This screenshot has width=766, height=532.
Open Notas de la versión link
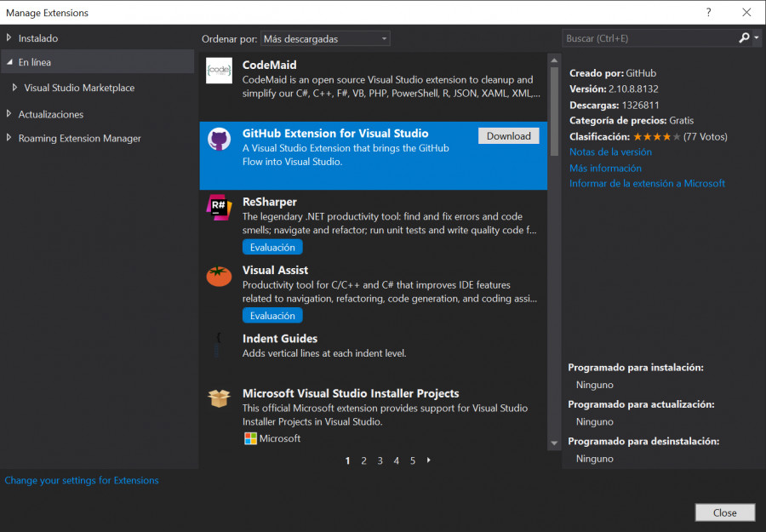(x=610, y=152)
